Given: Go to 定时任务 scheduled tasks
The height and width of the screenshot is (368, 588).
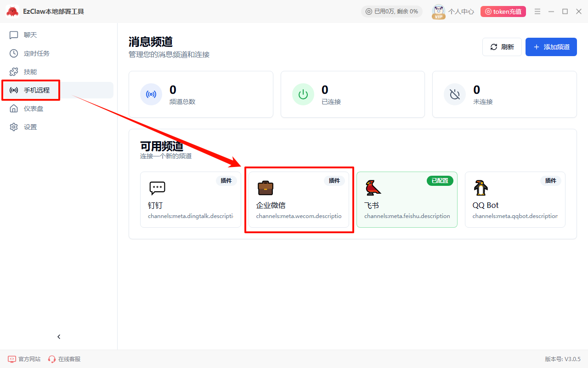Looking at the screenshot, I should (36, 53).
